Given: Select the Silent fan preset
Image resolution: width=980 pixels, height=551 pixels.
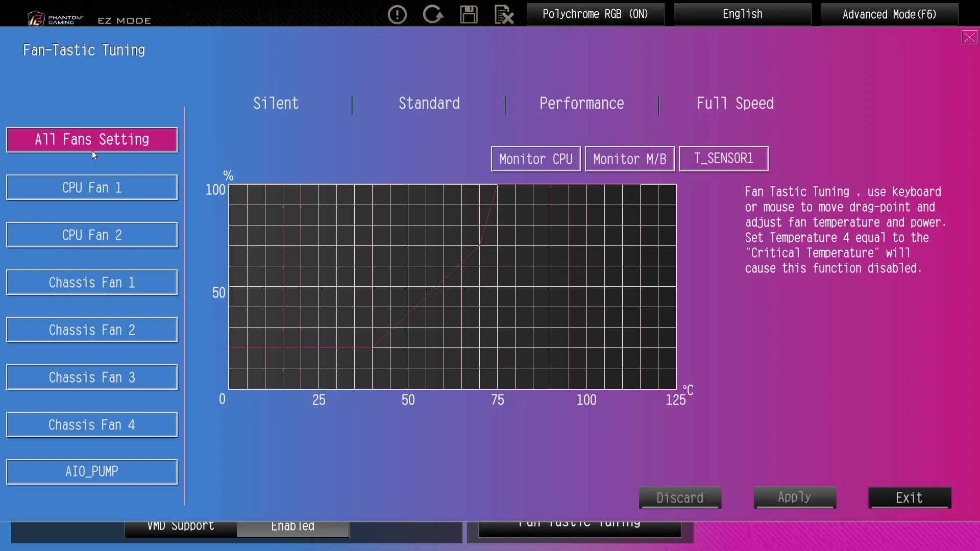Looking at the screenshot, I should [276, 104].
